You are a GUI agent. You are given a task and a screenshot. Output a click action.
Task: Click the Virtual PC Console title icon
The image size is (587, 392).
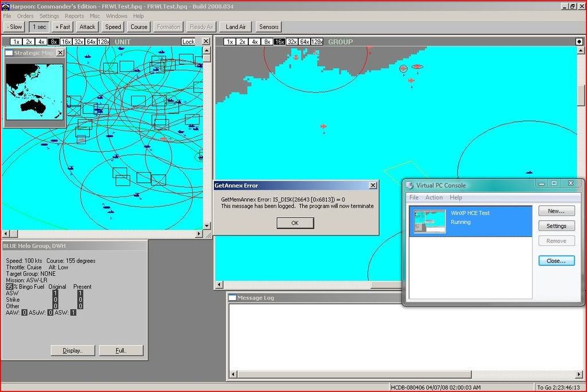(410, 185)
